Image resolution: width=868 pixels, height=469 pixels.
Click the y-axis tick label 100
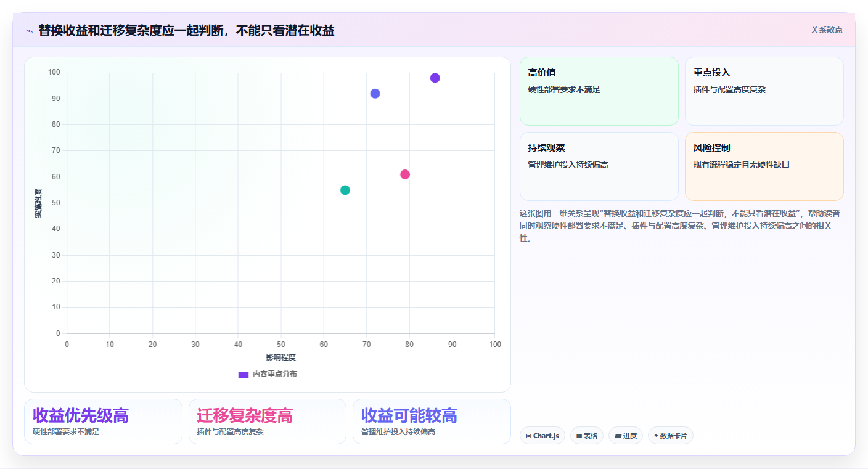coord(54,73)
